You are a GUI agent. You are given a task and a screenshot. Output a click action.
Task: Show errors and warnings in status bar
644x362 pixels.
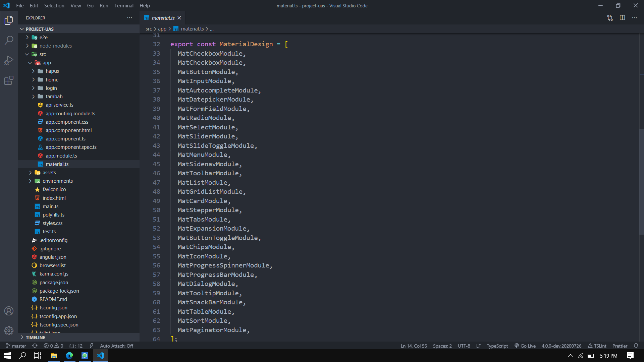point(53,346)
